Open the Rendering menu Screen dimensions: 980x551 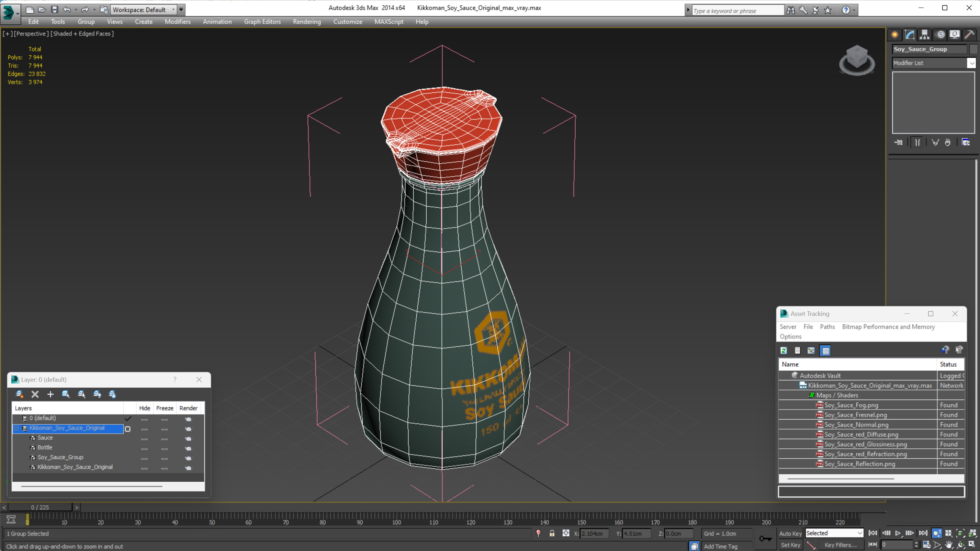307,22
